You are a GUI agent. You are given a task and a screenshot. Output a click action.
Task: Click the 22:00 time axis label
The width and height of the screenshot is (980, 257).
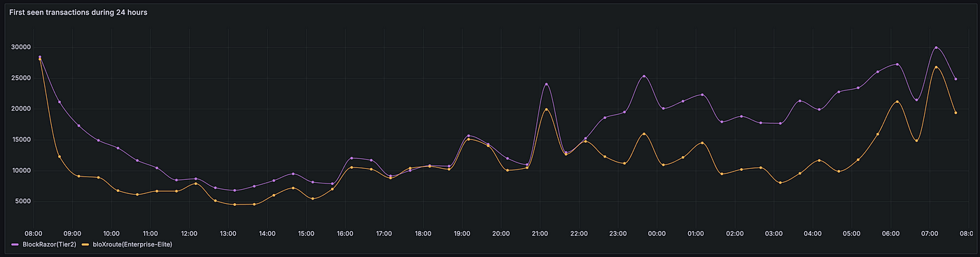[578, 233]
